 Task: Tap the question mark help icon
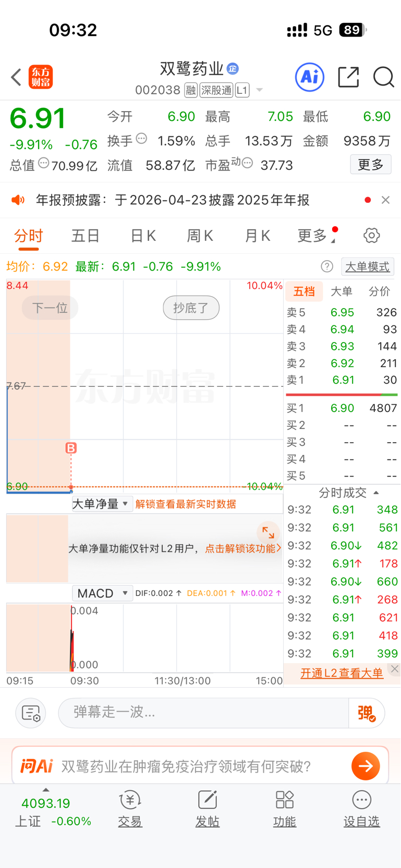[x=327, y=266]
